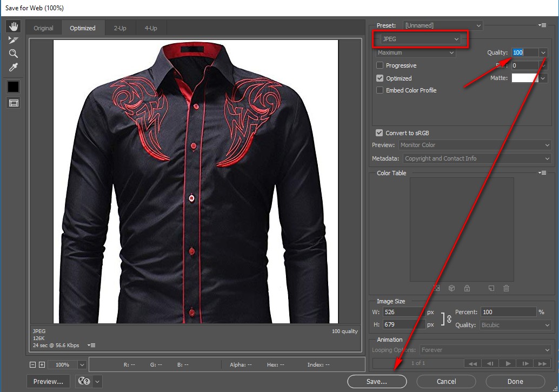Switch to the Original tab
559x392 pixels.
click(x=44, y=28)
